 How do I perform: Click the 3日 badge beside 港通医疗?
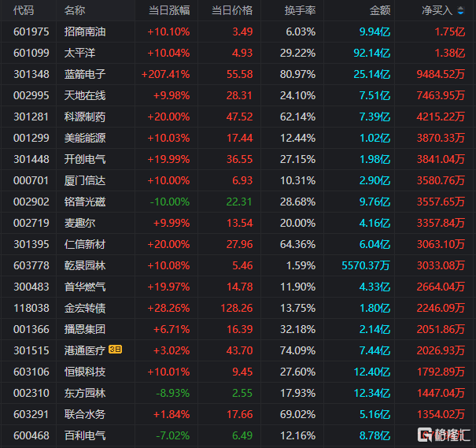click(x=116, y=350)
